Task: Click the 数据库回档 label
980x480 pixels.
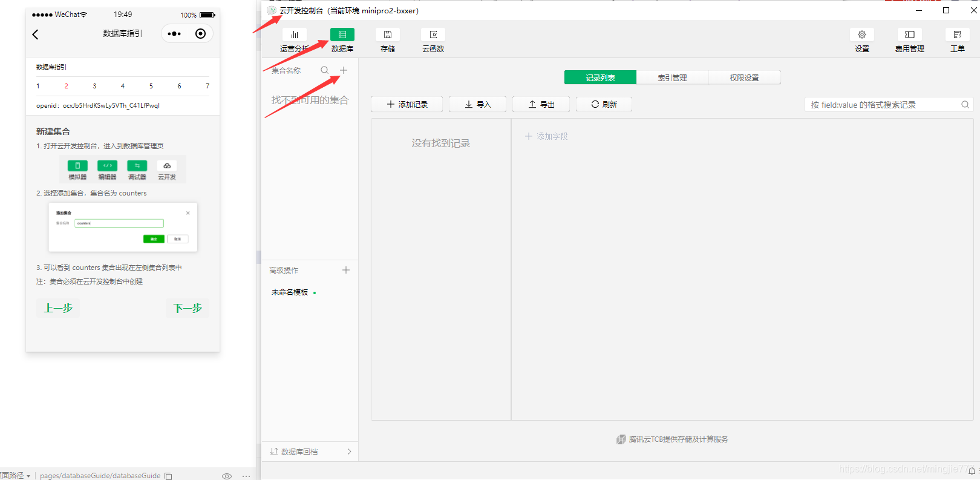Action: [299, 452]
